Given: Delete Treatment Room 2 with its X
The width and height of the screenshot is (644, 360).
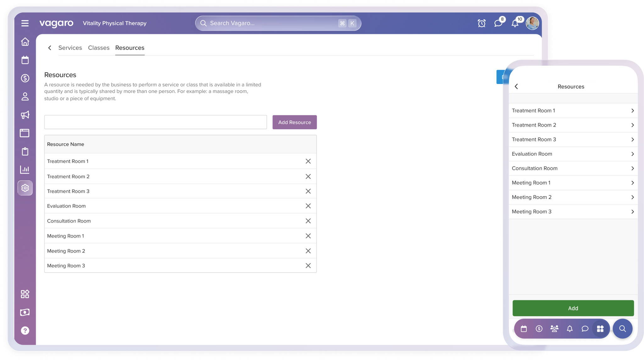Looking at the screenshot, I should pyautogui.click(x=308, y=176).
